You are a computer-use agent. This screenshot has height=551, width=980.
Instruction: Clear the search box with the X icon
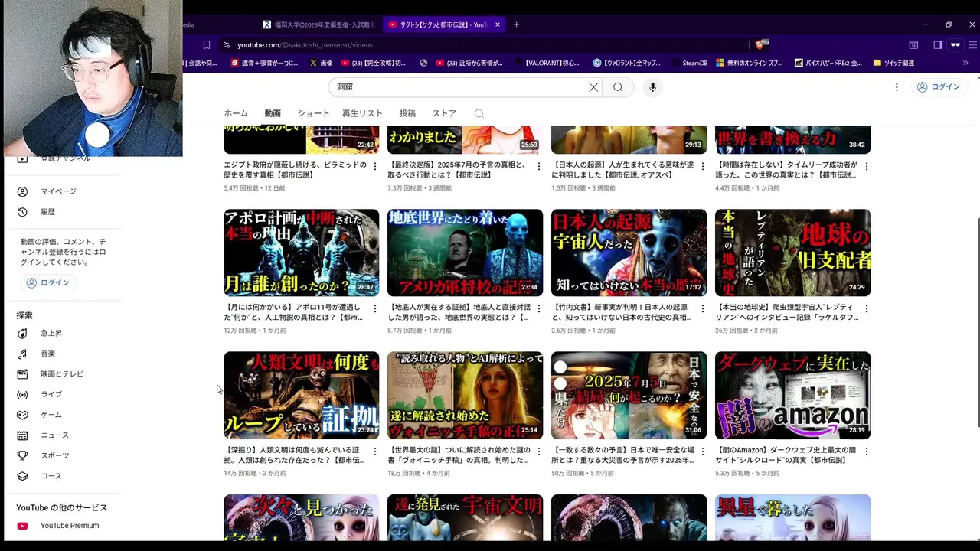pos(593,87)
